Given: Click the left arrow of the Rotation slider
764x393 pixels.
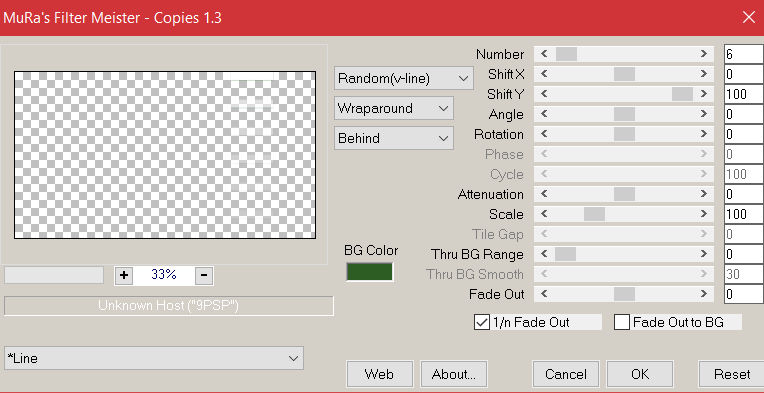Looking at the screenshot, I should coord(545,134).
